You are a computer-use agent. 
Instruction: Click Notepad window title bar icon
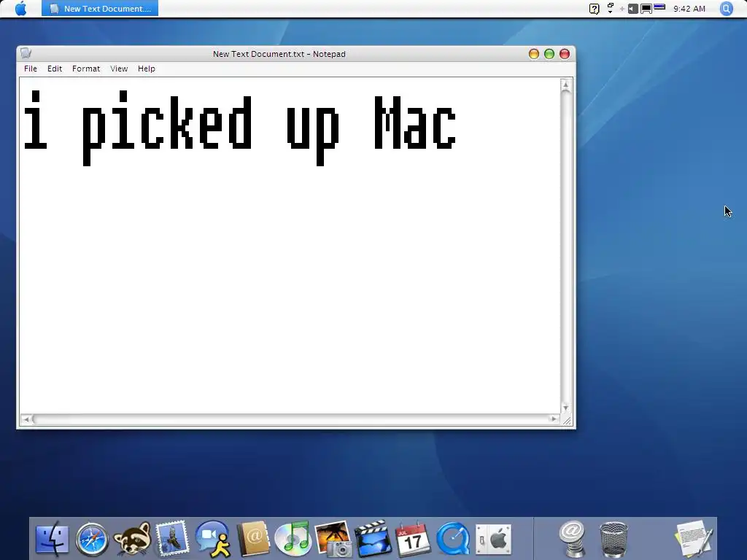point(26,53)
